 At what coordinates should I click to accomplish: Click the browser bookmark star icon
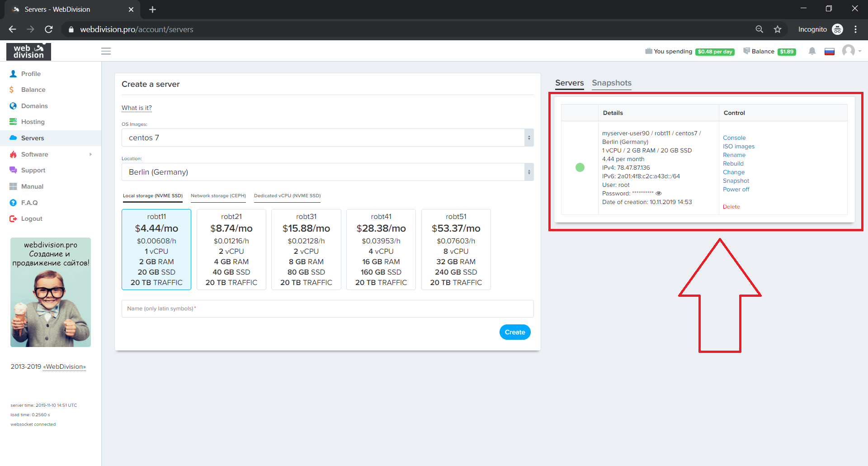tap(778, 29)
